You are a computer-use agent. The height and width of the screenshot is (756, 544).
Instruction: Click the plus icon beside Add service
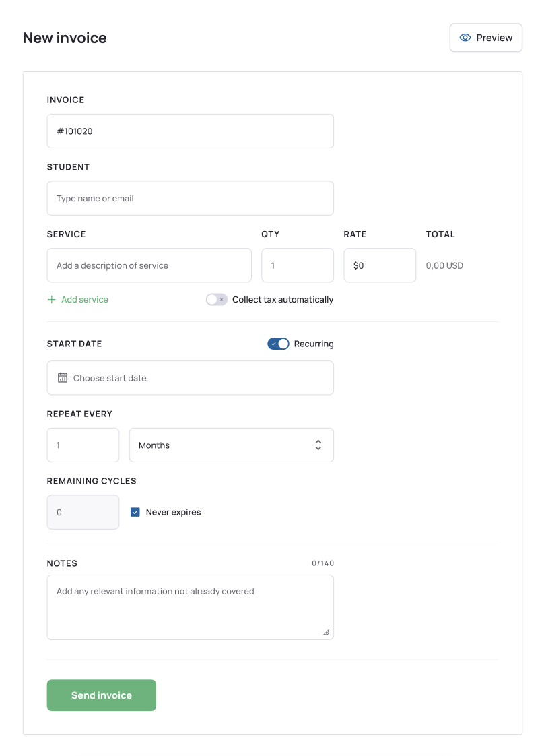(x=52, y=300)
